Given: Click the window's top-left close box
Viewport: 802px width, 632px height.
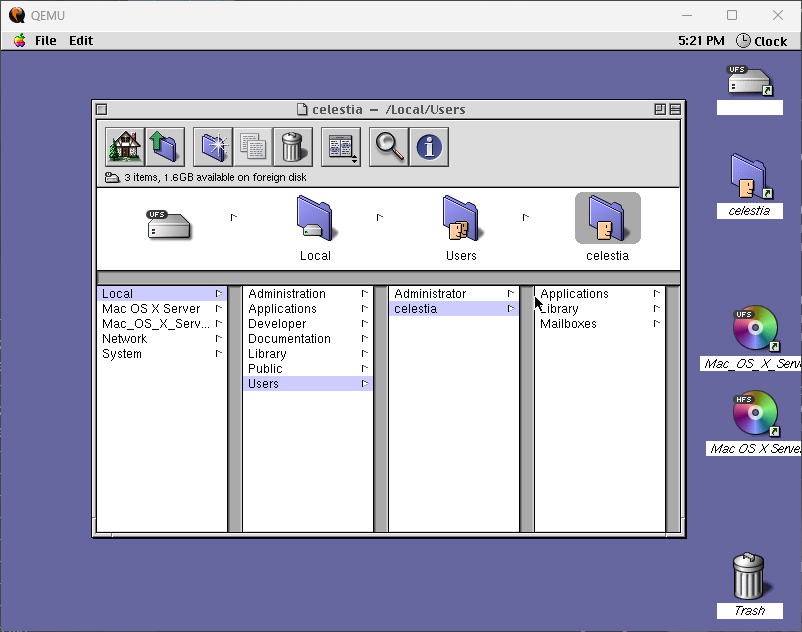Looking at the screenshot, I should [101, 109].
